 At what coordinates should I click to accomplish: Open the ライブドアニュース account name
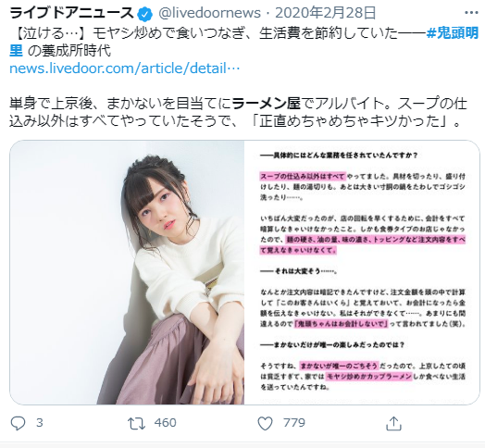click(x=72, y=13)
